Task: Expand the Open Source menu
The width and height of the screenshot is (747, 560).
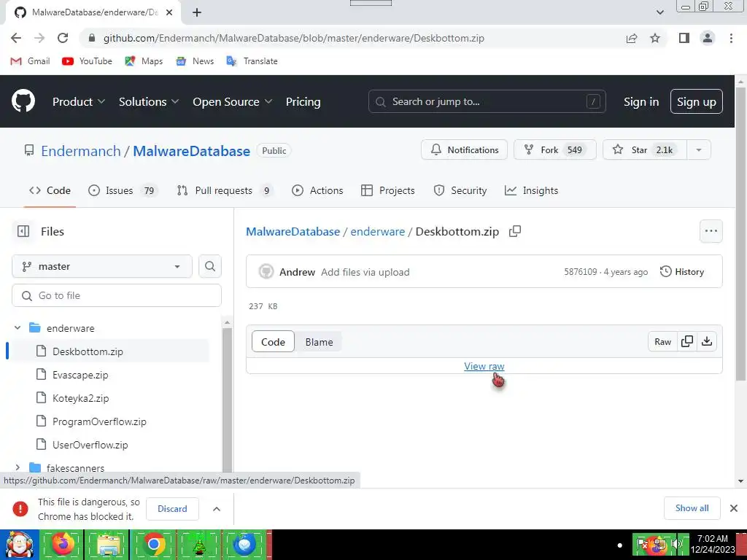Action: pyautogui.click(x=233, y=101)
